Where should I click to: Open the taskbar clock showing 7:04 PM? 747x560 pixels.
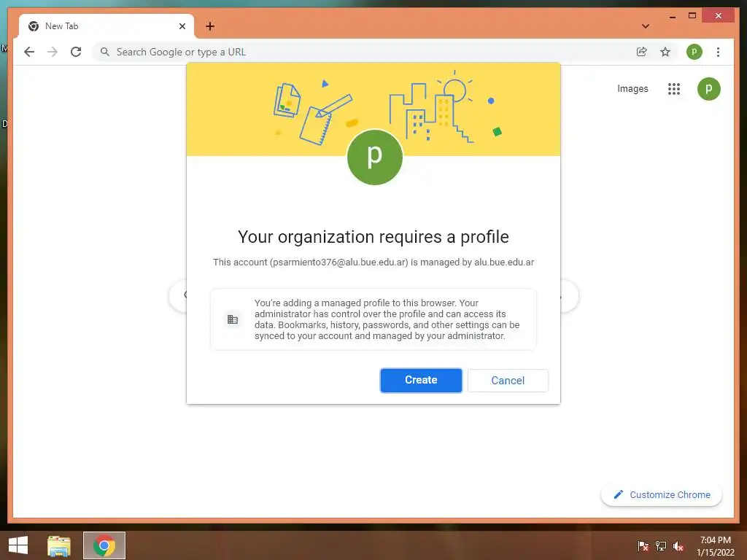coord(715,546)
